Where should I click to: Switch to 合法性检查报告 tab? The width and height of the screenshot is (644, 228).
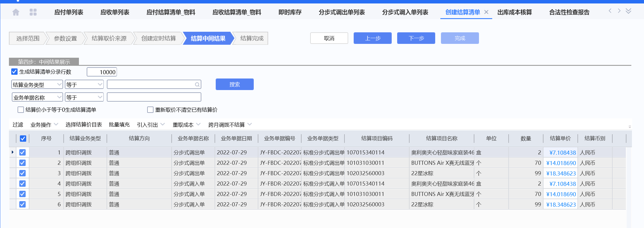569,12
